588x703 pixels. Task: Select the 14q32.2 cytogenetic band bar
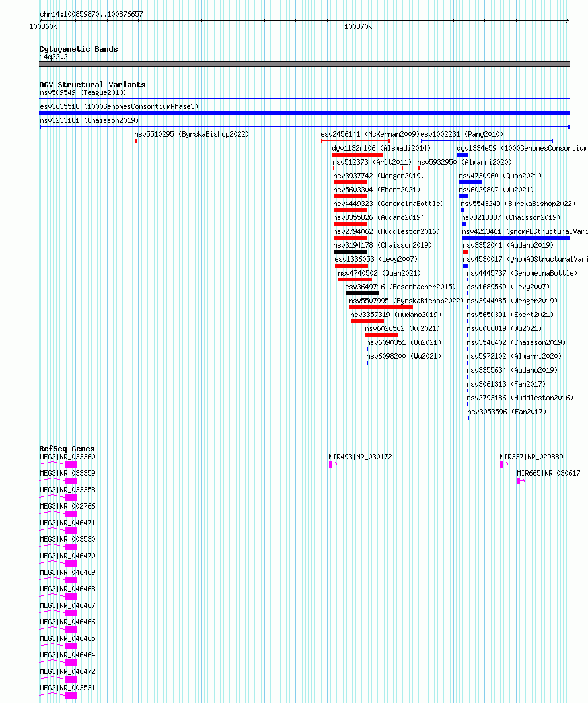pos(305,64)
